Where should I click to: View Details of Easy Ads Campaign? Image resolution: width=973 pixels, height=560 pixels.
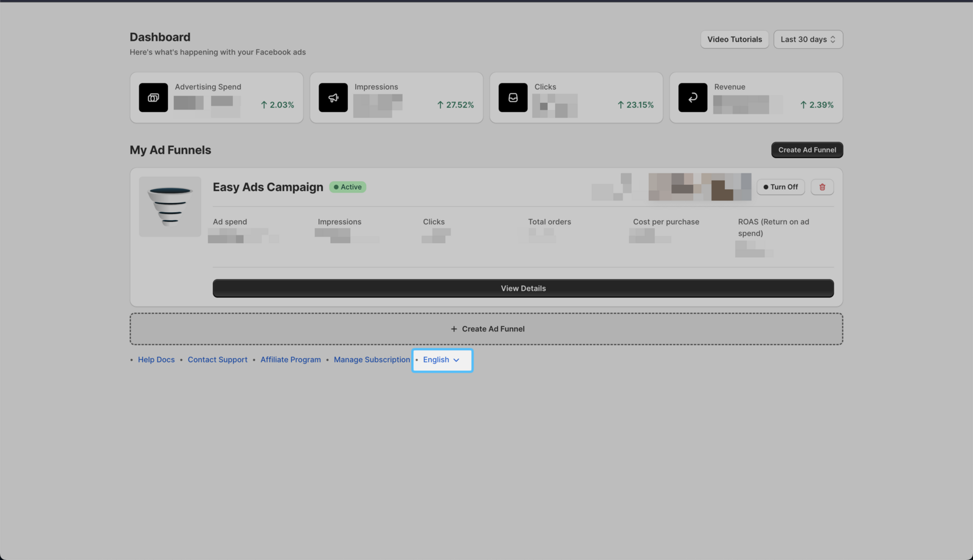(523, 288)
